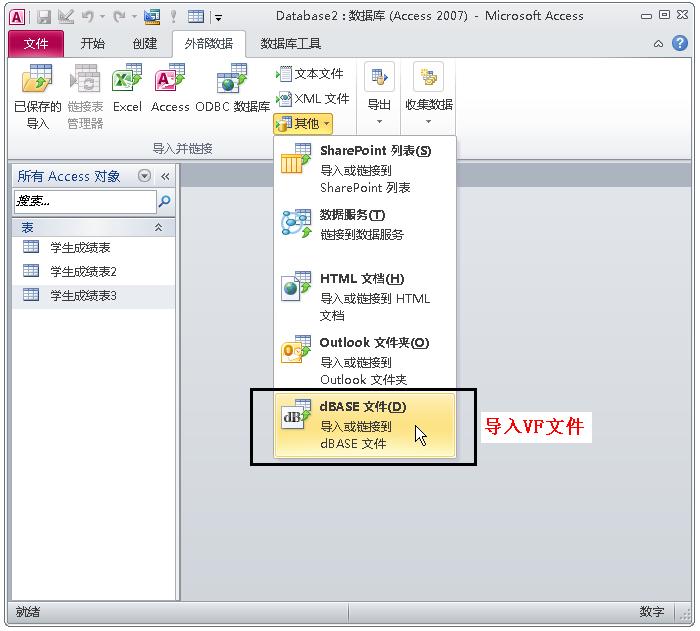Viewport: 700px width, 631px height.
Task: Switch to the 数据库工具 ribbon tab
Action: 291,44
